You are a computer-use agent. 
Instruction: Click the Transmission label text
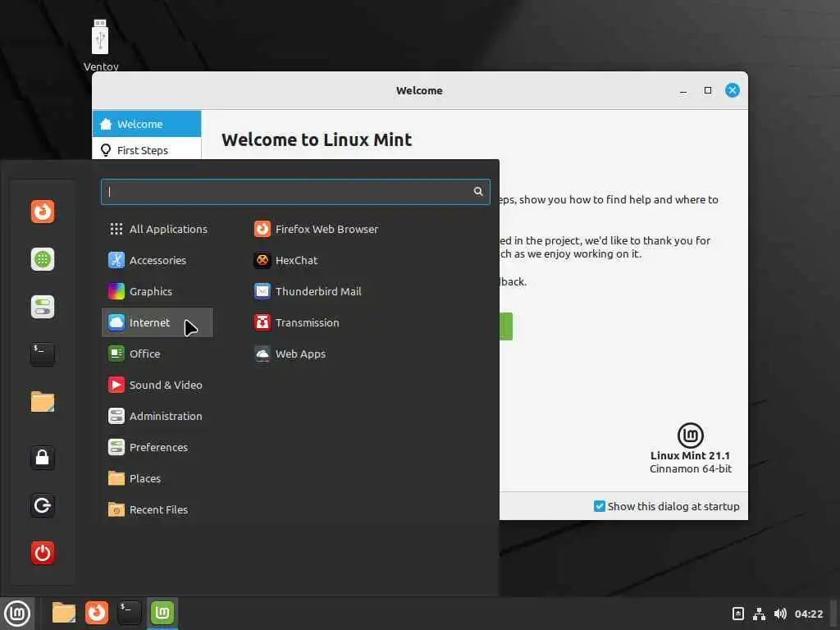click(307, 322)
